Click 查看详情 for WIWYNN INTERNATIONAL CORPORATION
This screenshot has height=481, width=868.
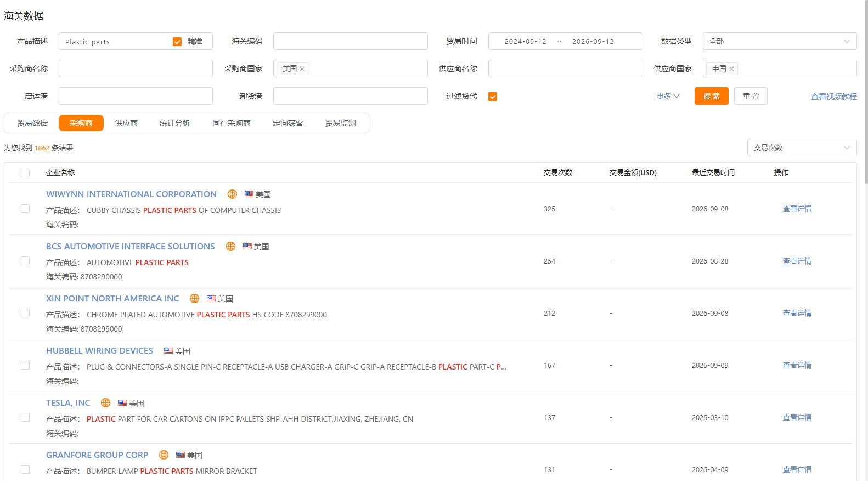pyautogui.click(x=797, y=209)
